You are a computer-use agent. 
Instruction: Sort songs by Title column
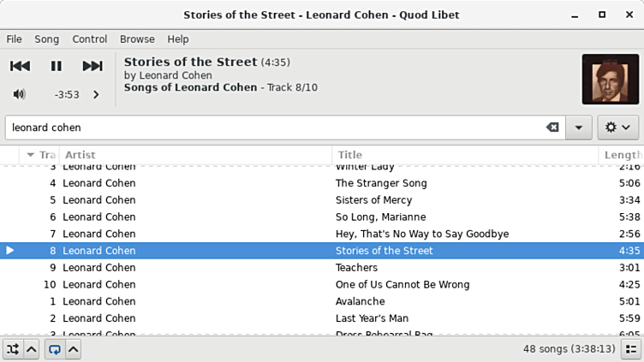(x=462, y=155)
